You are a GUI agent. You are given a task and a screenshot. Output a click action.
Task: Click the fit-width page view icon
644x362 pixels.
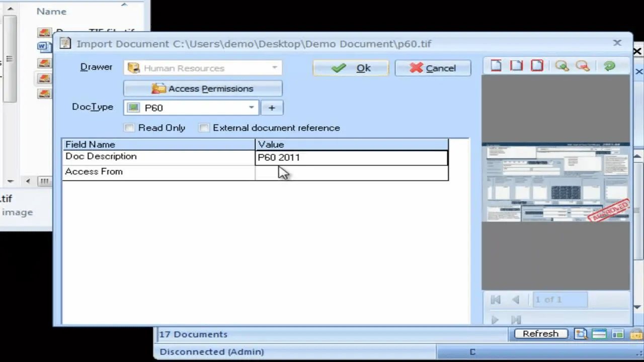tap(517, 66)
